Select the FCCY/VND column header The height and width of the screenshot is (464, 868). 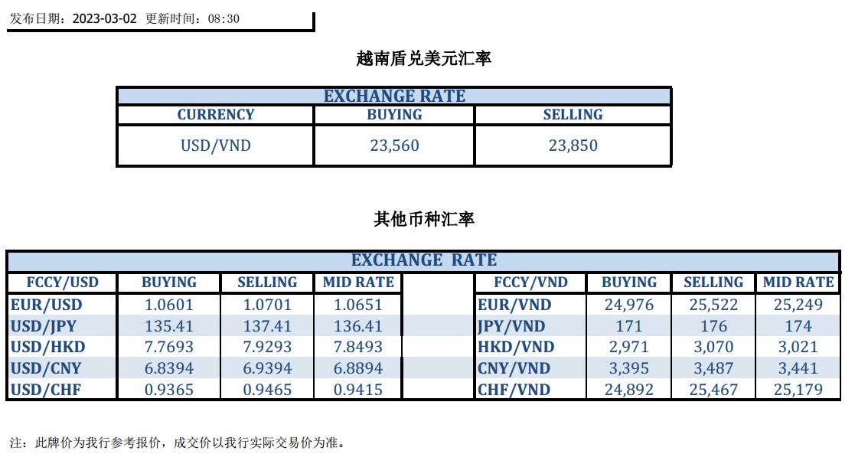tap(530, 283)
